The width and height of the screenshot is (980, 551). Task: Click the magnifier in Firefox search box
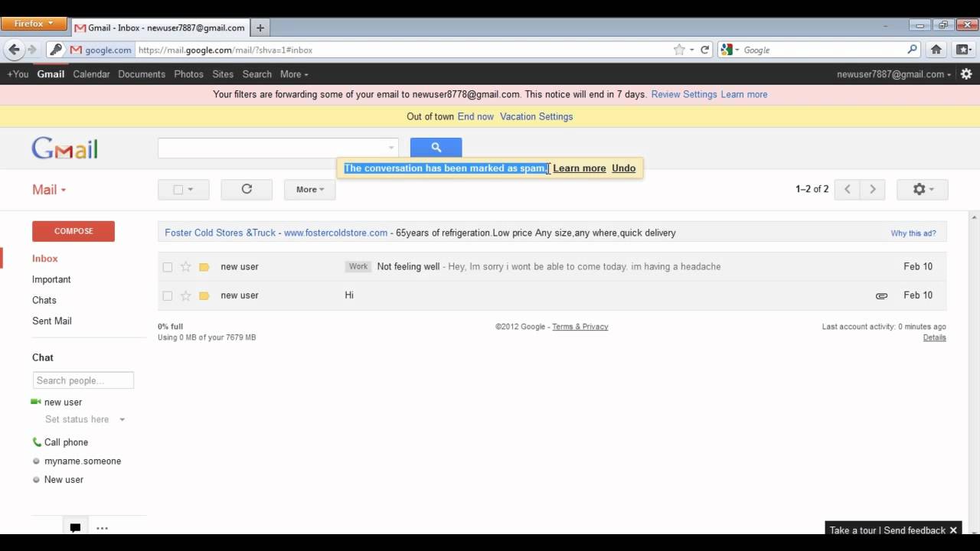click(x=912, y=50)
